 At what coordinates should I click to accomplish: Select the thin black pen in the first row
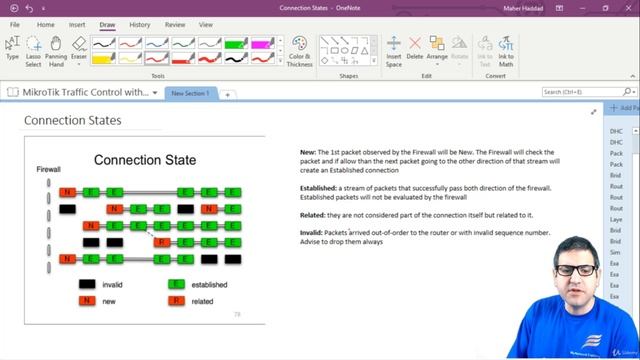(x=104, y=43)
